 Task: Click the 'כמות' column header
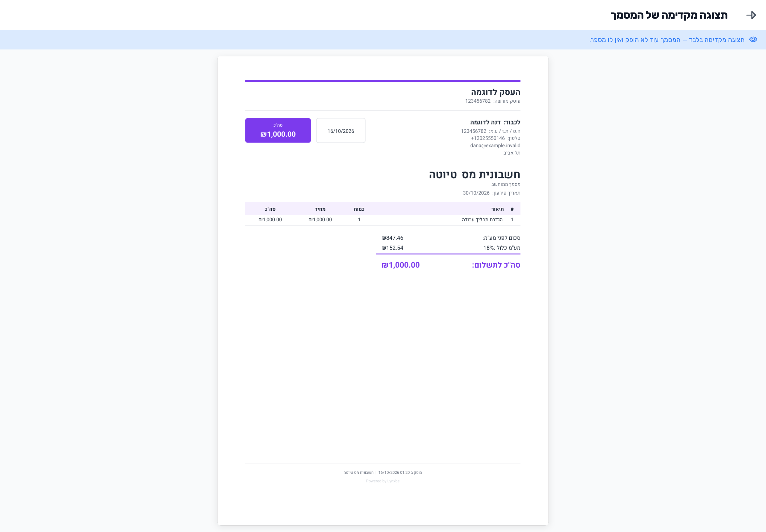point(359,209)
